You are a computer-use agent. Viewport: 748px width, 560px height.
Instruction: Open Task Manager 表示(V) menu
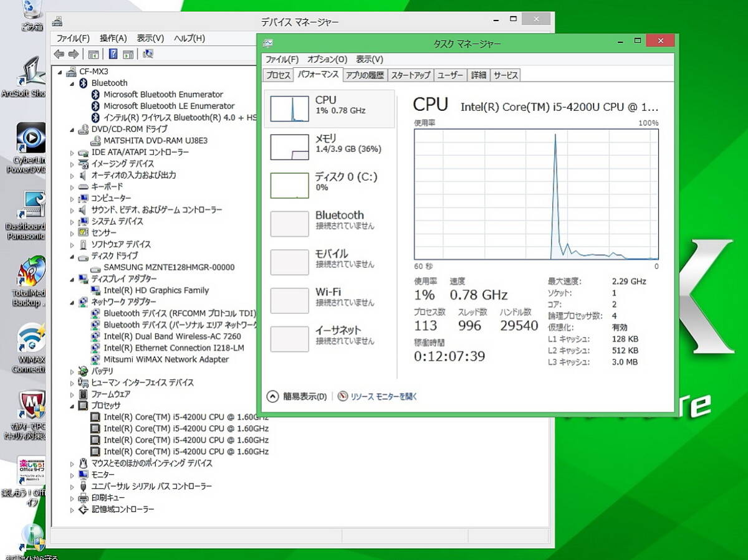370,60
